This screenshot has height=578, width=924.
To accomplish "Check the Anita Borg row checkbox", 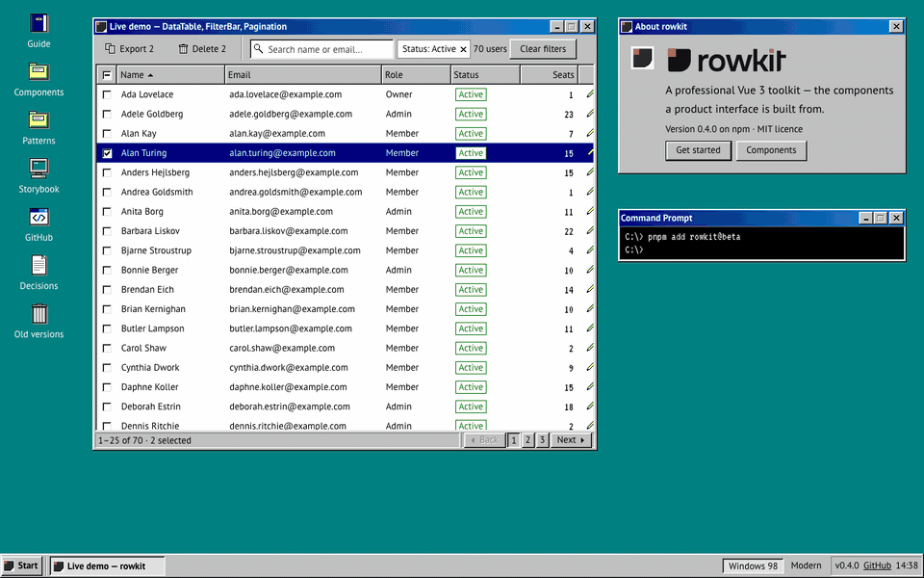I will pos(107,211).
